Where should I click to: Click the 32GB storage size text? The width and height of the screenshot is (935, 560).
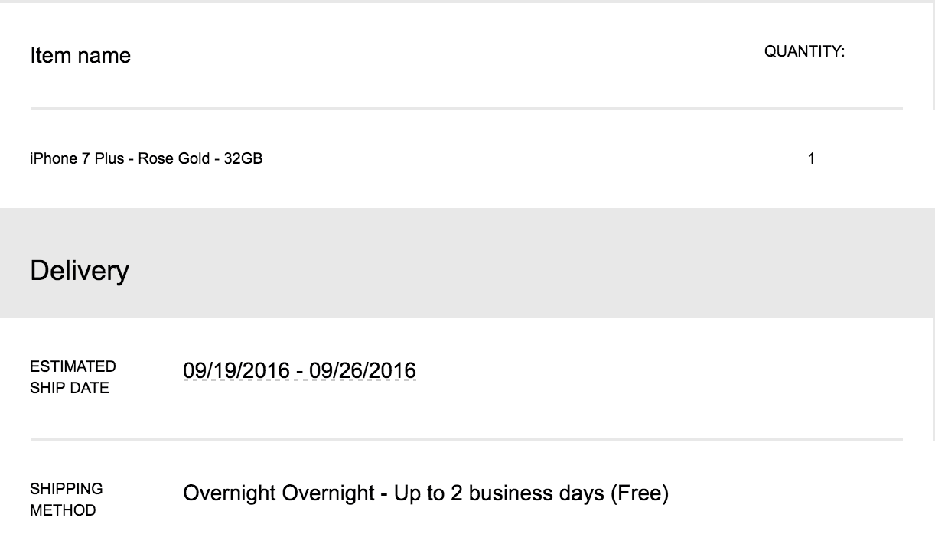click(x=243, y=159)
